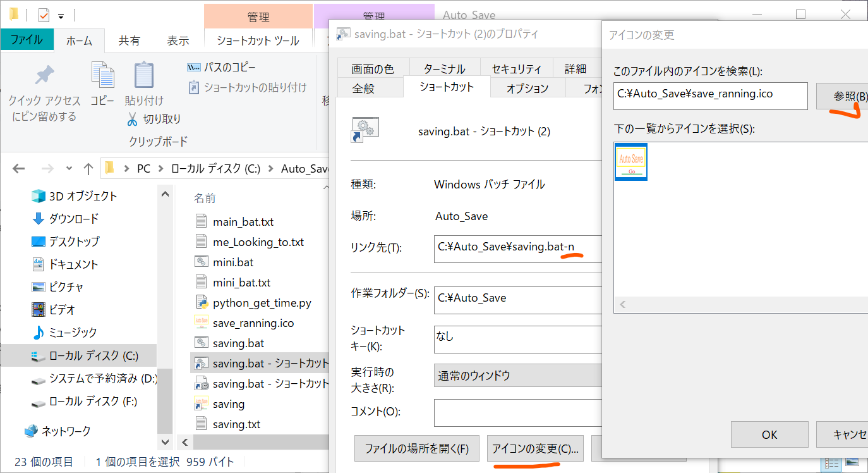The image size is (868, 473).
Task: Click the アイコンの変更 button
Action: click(x=535, y=448)
